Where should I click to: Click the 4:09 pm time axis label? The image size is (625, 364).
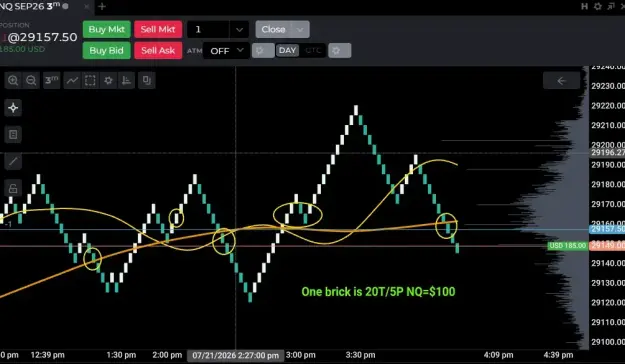(498, 355)
